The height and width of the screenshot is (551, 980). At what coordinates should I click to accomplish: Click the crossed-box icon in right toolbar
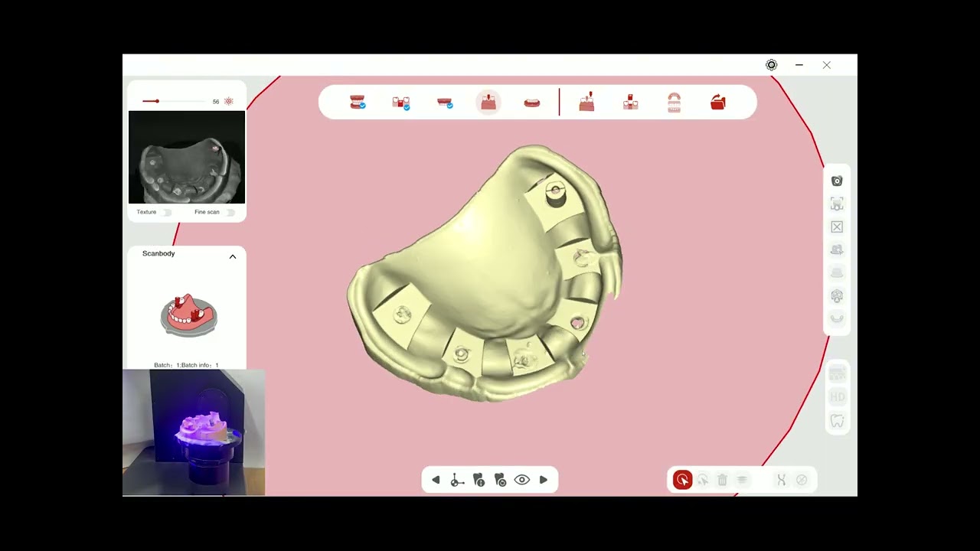[837, 227]
